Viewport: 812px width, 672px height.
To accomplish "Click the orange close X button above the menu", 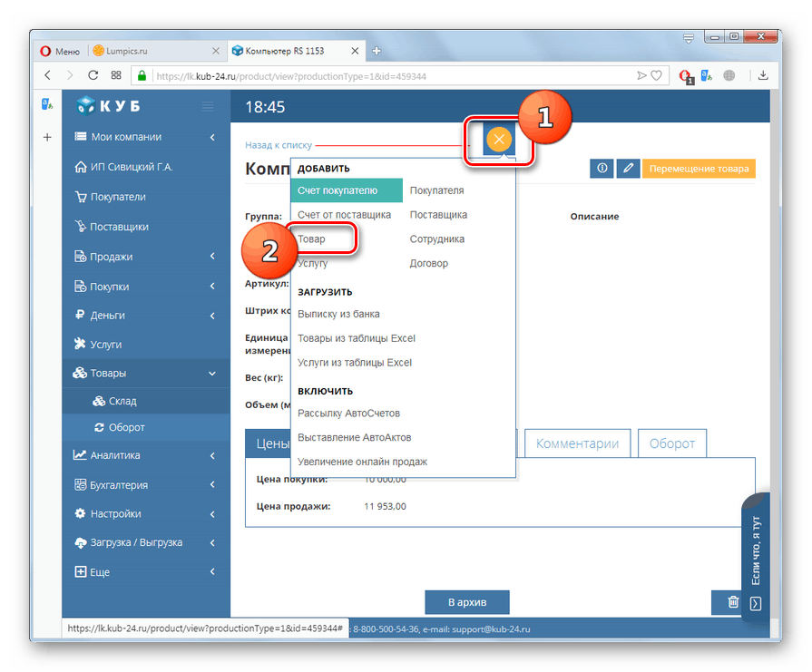I will point(499,139).
